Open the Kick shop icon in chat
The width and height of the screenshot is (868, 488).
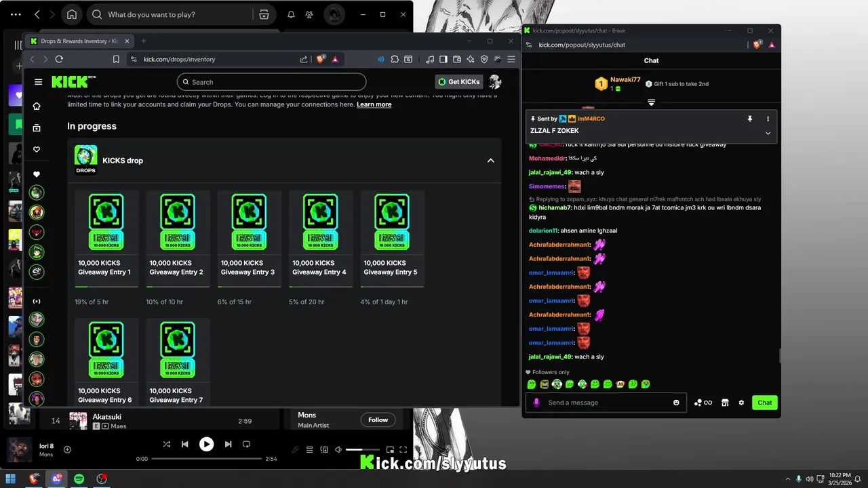(725, 403)
